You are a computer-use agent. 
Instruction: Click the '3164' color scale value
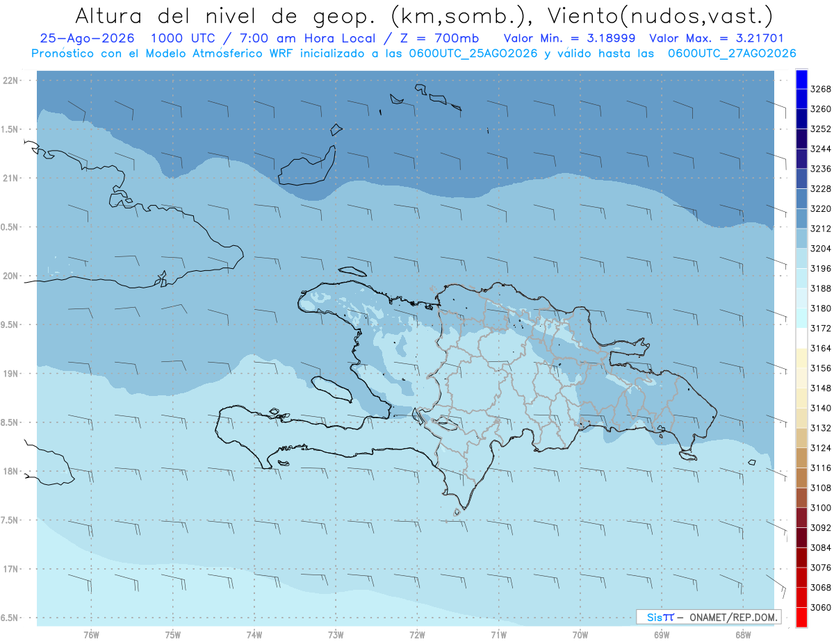pos(820,348)
